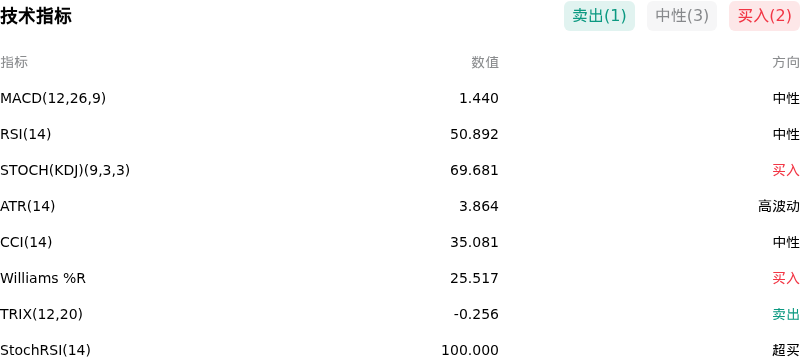800x360 pixels.
Task: Open the Williams %R indicator row
Action: 400,278
